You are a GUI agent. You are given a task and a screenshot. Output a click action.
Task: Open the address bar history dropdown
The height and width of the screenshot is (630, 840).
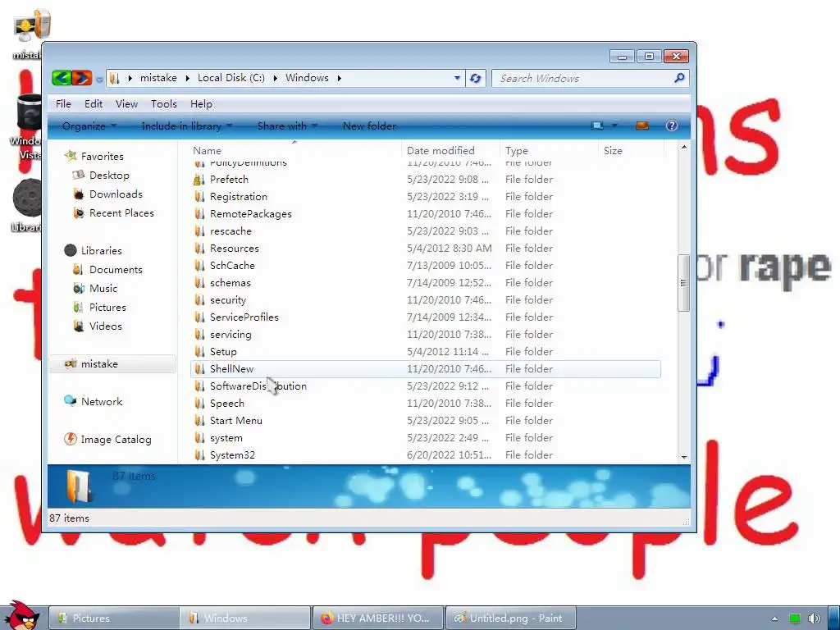[457, 78]
